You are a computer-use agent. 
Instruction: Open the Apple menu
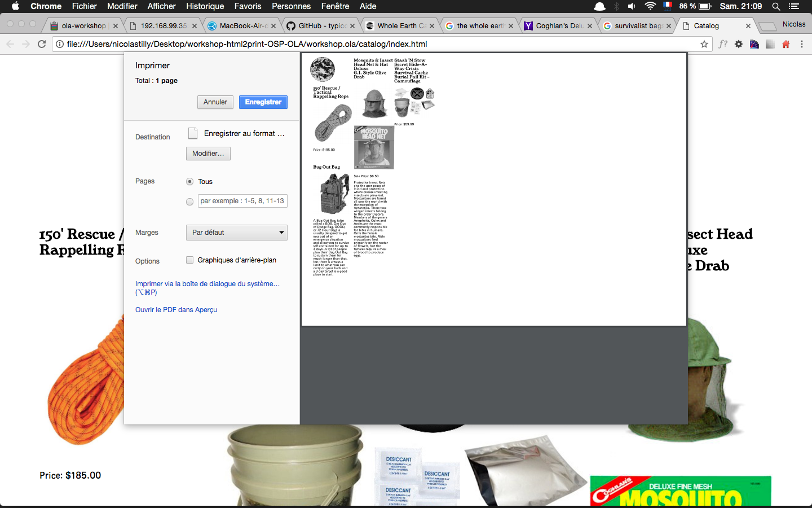click(15, 6)
